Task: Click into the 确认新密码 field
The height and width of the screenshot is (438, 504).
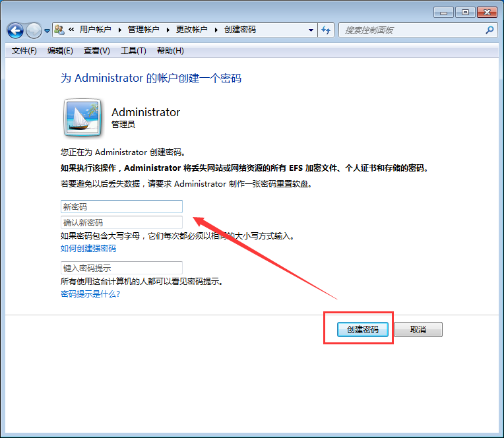Action: click(x=121, y=222)
